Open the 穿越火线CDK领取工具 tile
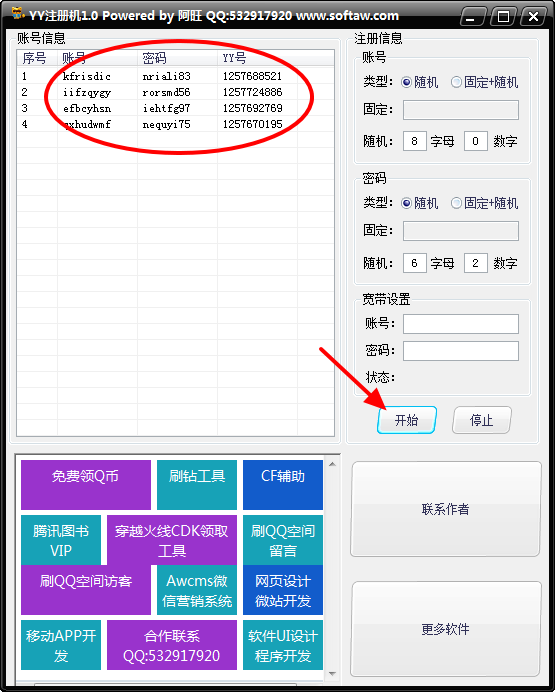The image size is (555, 692). 172,540
